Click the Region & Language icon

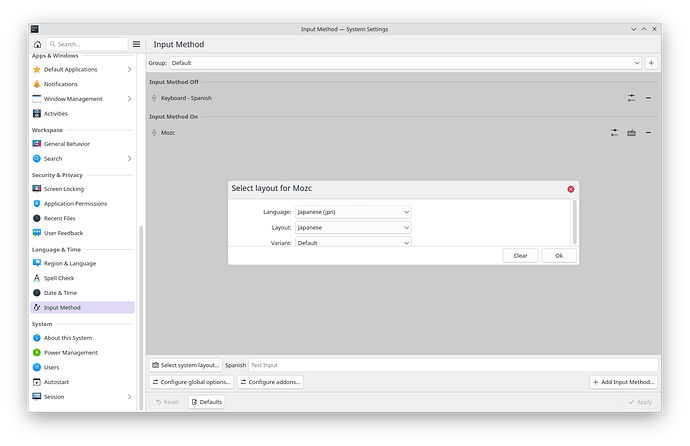37,263
